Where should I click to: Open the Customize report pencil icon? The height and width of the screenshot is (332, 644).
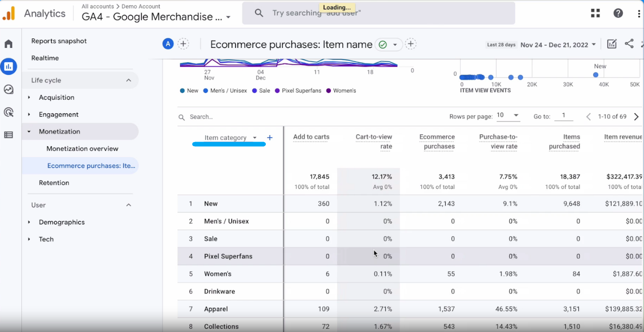pos(612,44)
